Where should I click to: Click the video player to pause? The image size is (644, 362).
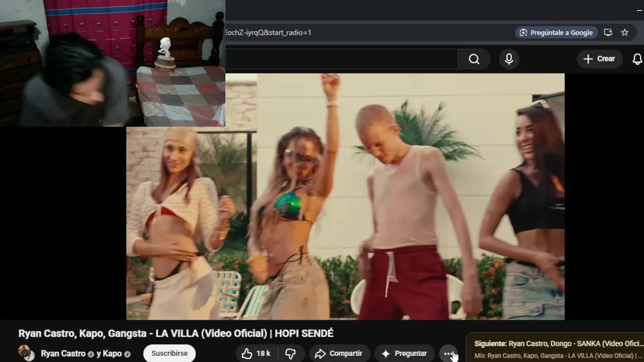[x=345, y=197]
